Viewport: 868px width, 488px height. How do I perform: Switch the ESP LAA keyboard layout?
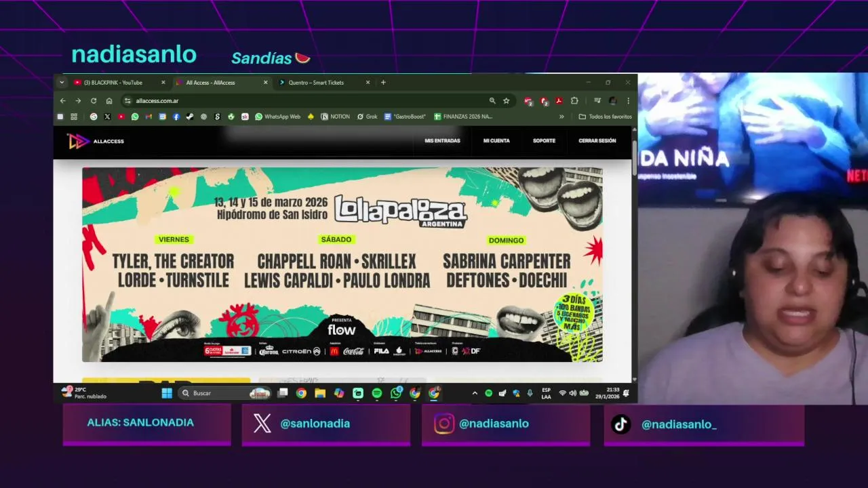tap(546, 393)
